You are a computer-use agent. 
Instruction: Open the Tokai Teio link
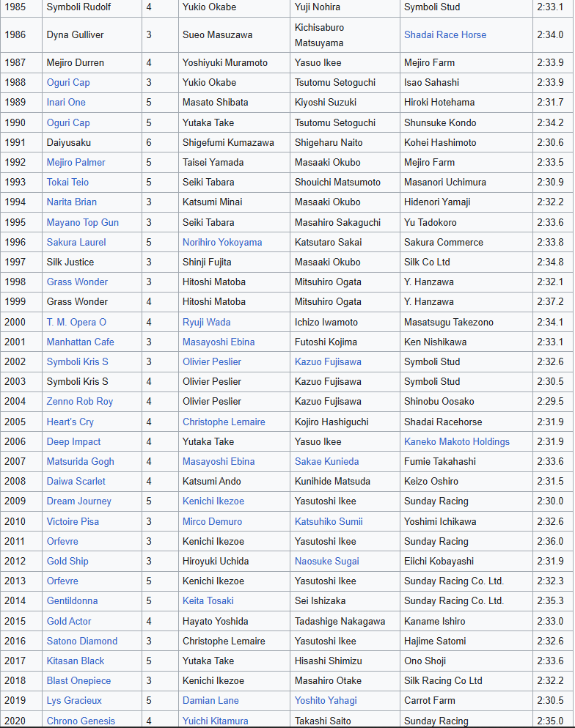click(x=67, y=182)
